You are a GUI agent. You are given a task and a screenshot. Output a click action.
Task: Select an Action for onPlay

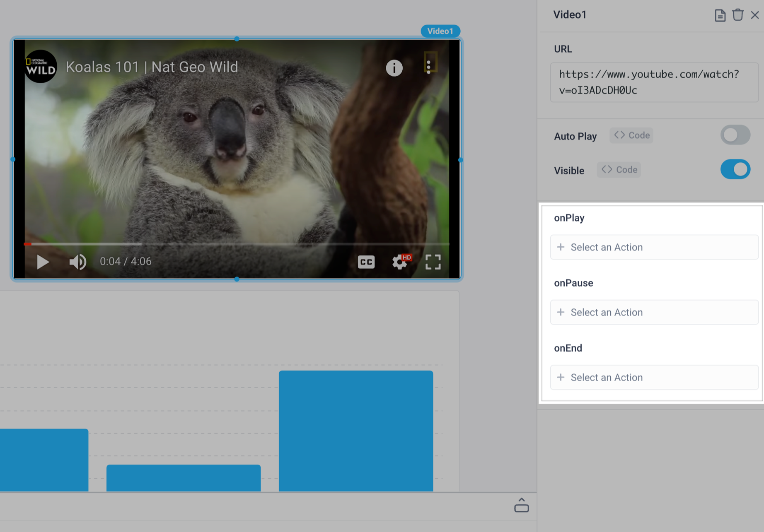click(x=654, y=247)
